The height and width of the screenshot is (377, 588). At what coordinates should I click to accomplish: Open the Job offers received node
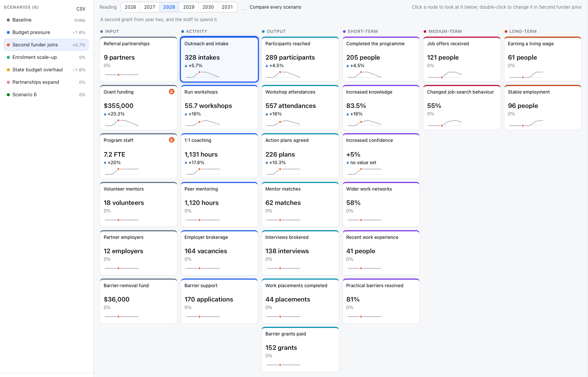click(462, 59)
